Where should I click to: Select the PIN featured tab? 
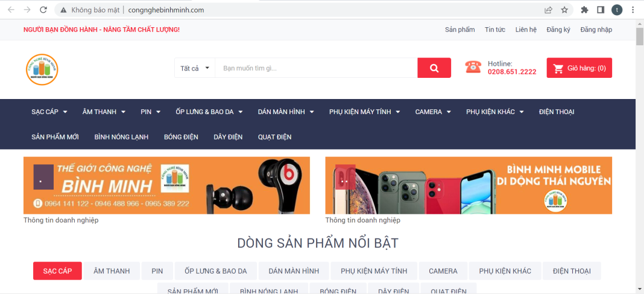coord(157,271)
